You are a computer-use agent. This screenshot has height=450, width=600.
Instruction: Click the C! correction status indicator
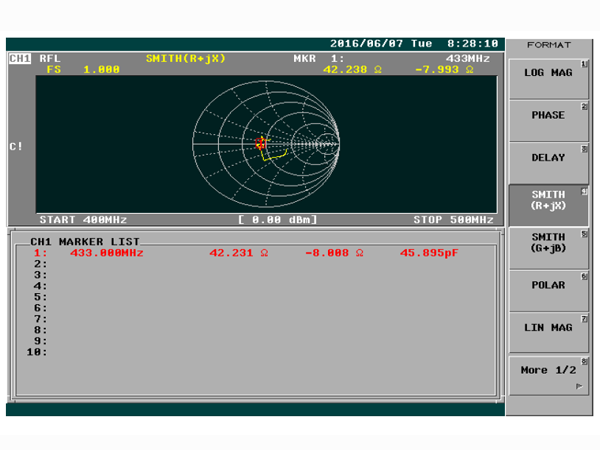pos(16,147)
